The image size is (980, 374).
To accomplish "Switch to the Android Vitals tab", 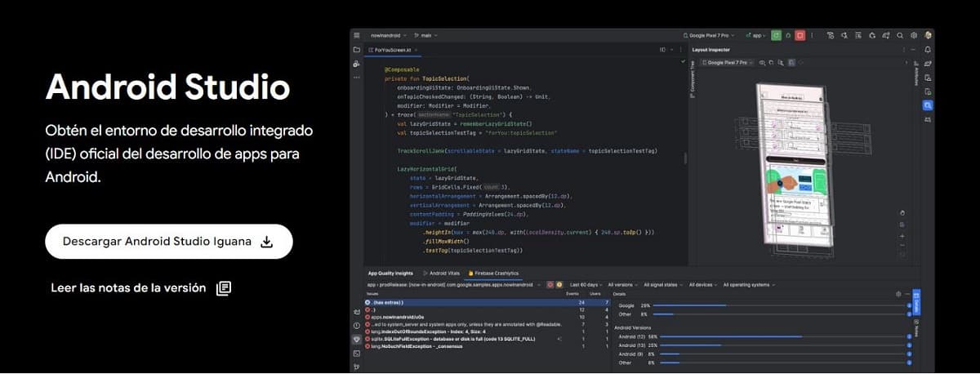I will tap(441, 274).
